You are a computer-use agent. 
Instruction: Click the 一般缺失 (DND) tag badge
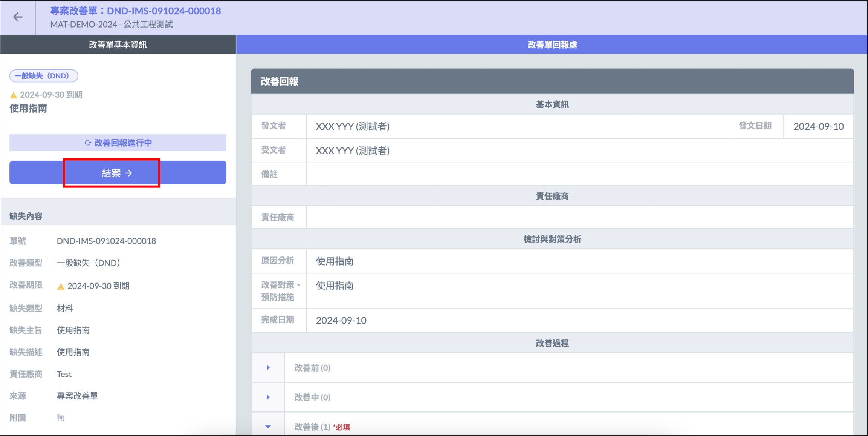tap(44, 76)
